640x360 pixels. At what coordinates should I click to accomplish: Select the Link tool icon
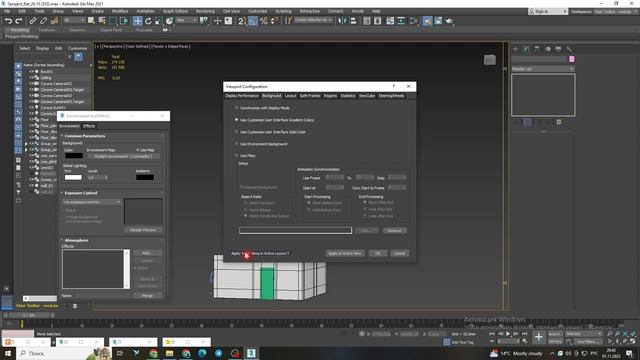click(33, 21)
